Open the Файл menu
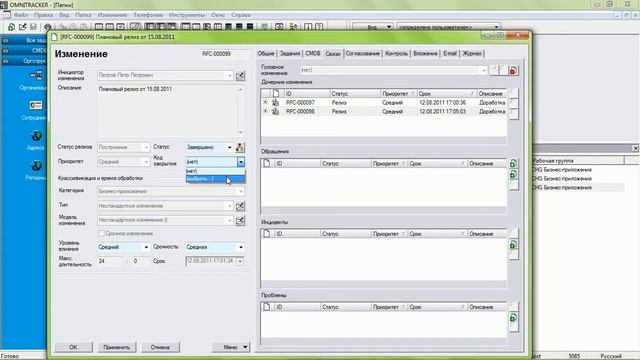640x360 pixels. click(20, 15)
